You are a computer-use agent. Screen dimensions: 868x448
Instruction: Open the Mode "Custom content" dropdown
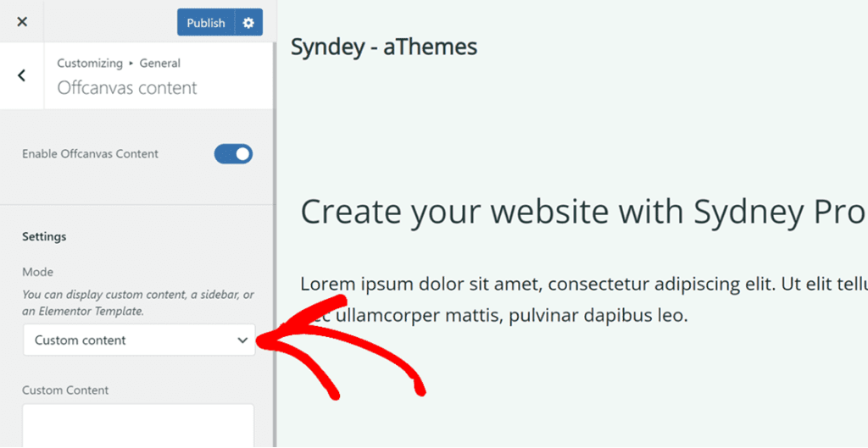[127, 340]
